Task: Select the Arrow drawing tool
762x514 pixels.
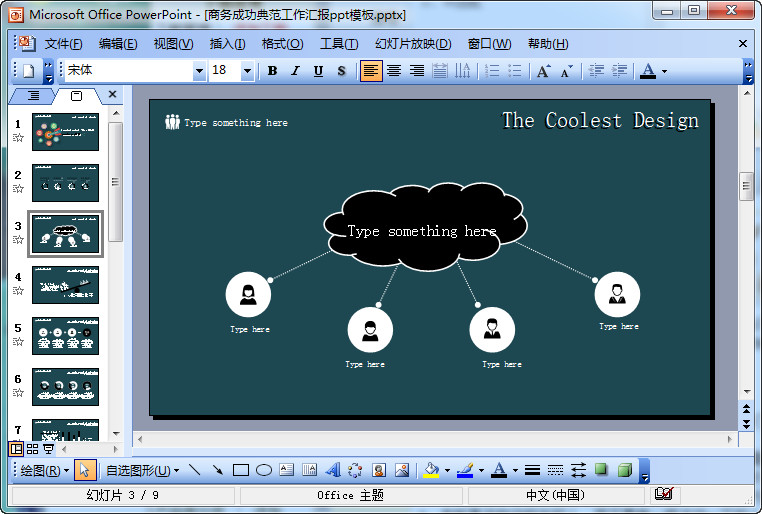Action: [218, 470]
